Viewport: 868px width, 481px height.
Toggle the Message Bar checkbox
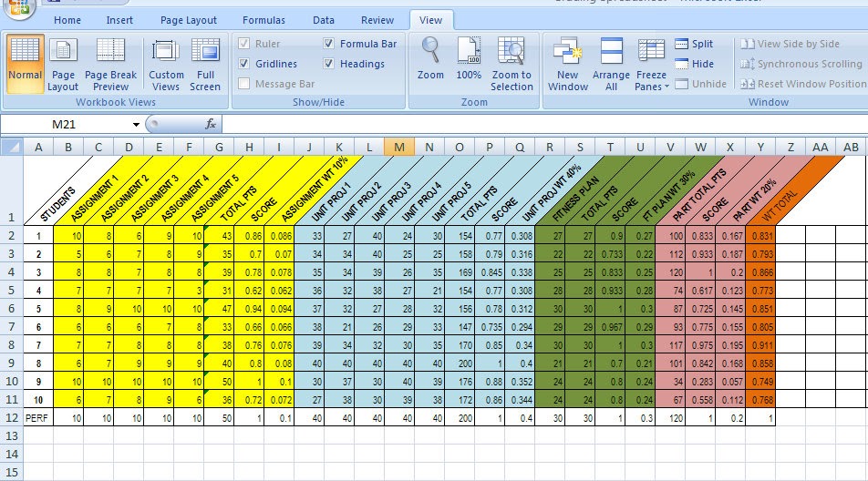click(243, 84)
